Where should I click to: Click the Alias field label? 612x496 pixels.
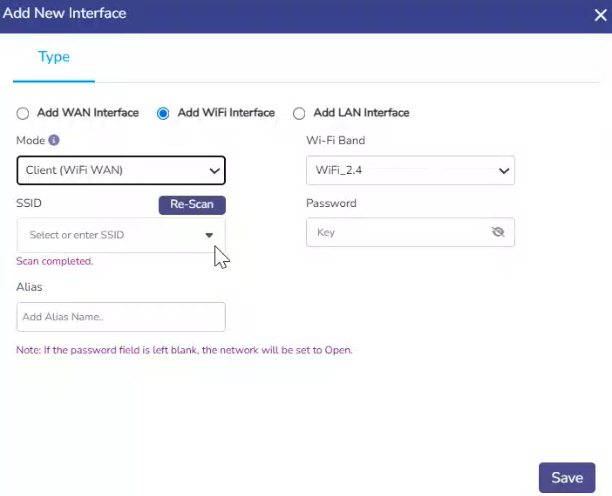(30, 287)
